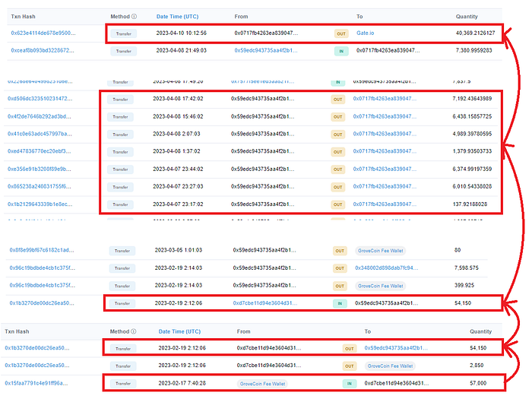Open GroveCoin Fee Wallet on 2023-03-05 row
532x399 pixels.
point(380,251)
